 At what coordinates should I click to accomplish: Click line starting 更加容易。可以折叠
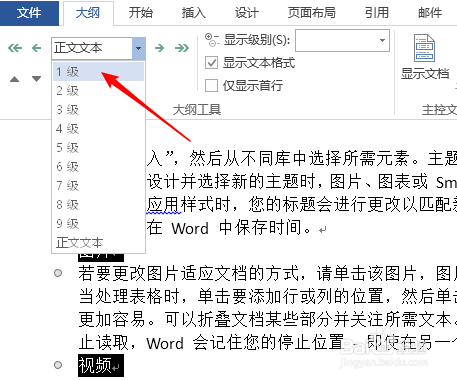click(x=267, y=319)
